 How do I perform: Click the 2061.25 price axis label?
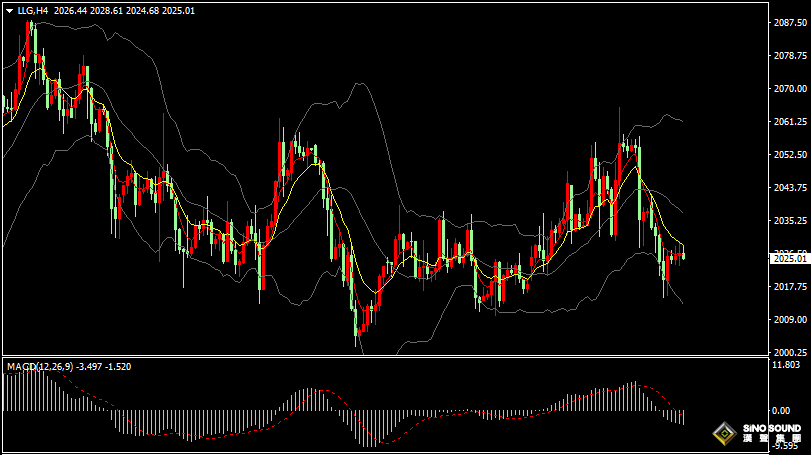pyautogui.click(x=791, y=121)
